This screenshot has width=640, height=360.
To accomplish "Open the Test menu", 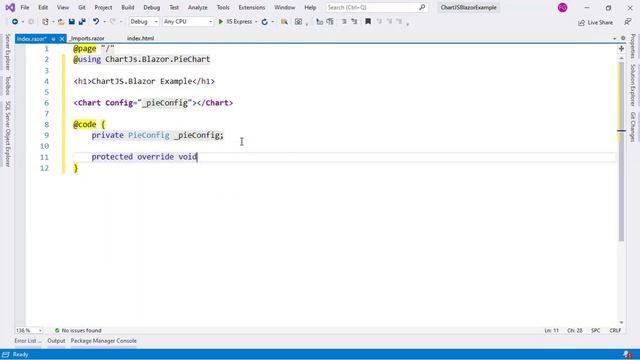I will pyautogui.click(x=174, y=7).
